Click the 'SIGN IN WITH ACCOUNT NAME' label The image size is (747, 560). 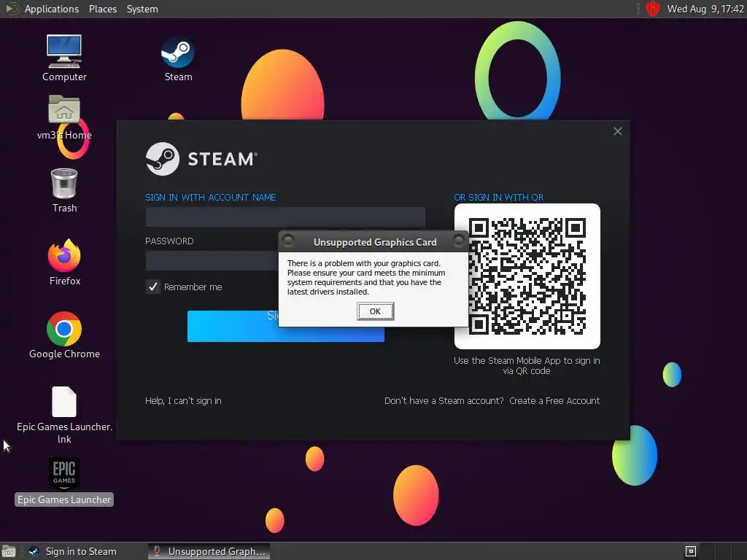click(211, 197)
